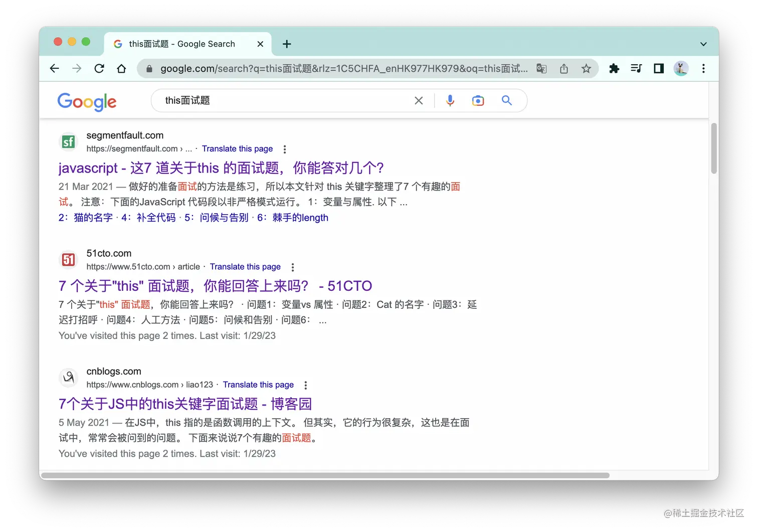This screenshot has width=758, height=532.
Task: Open the segmentfault article about this面试题
Action: click(221, 168)
